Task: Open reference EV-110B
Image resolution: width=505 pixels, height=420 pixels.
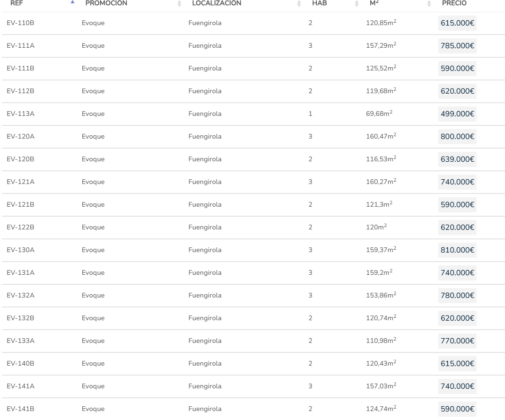Action: point(20,23)
